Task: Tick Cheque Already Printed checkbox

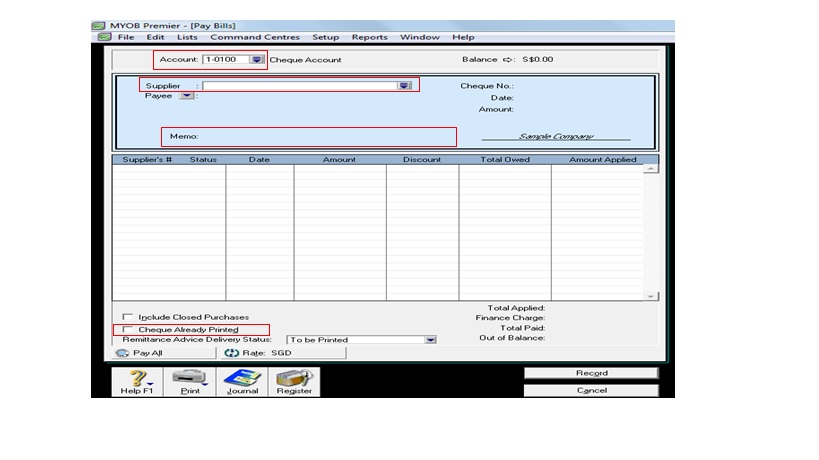Action: coord(127,329)
